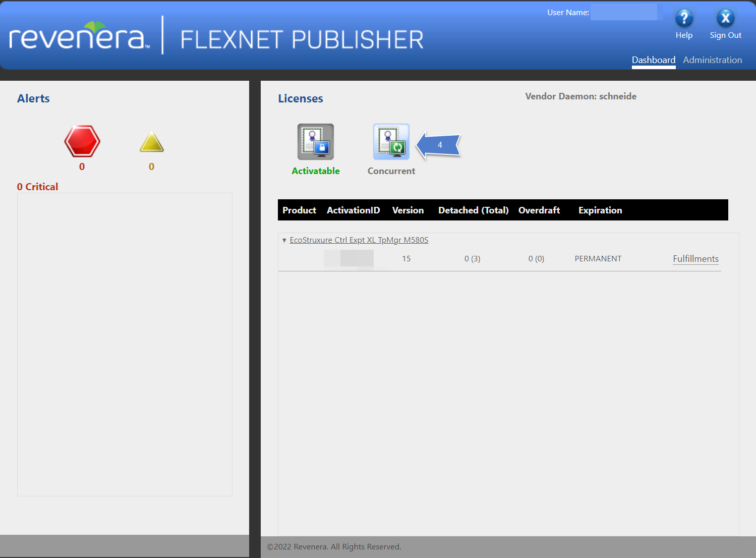Open the Fulfillments link
This screenshot has width=756, height=558.
(x=695, y=259)
